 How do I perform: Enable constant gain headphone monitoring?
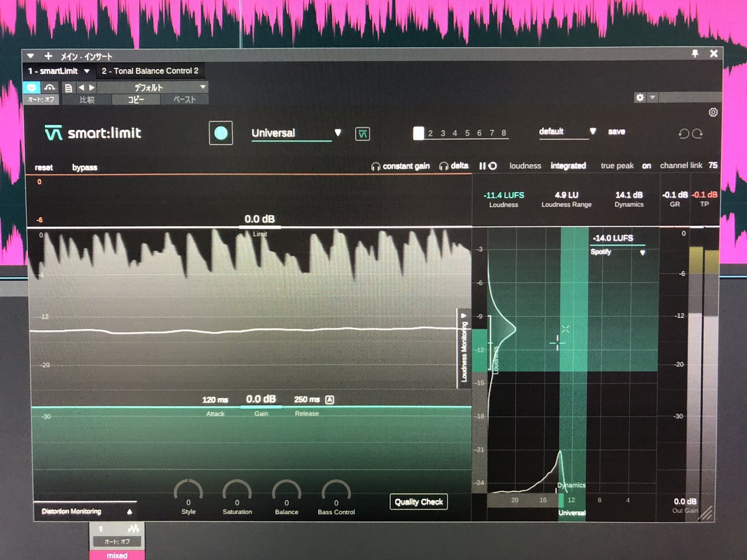(x=400, y=166)
